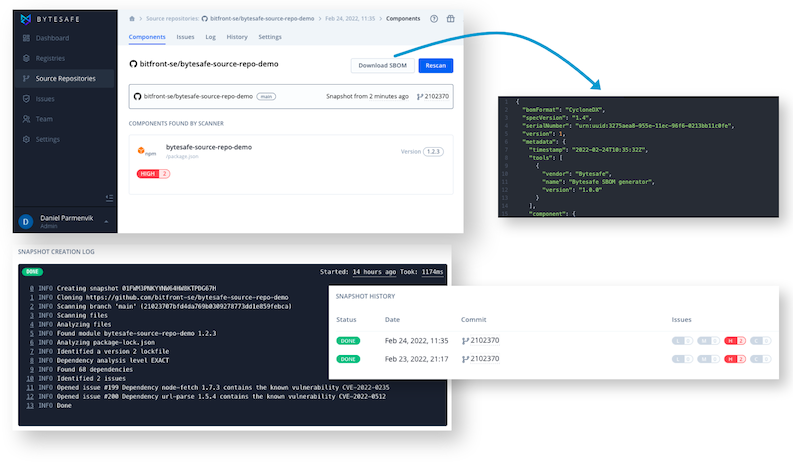Click the Source Repositories branch icon

tap(26, 78)
